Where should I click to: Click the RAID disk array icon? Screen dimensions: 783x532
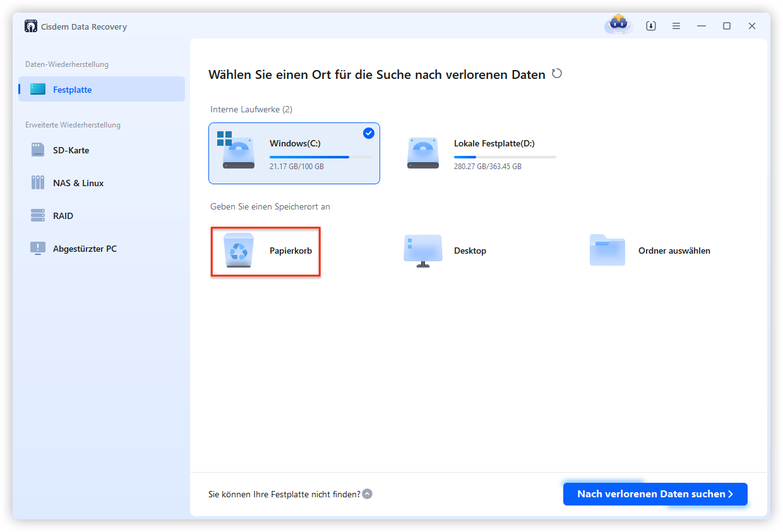(38, 216)
